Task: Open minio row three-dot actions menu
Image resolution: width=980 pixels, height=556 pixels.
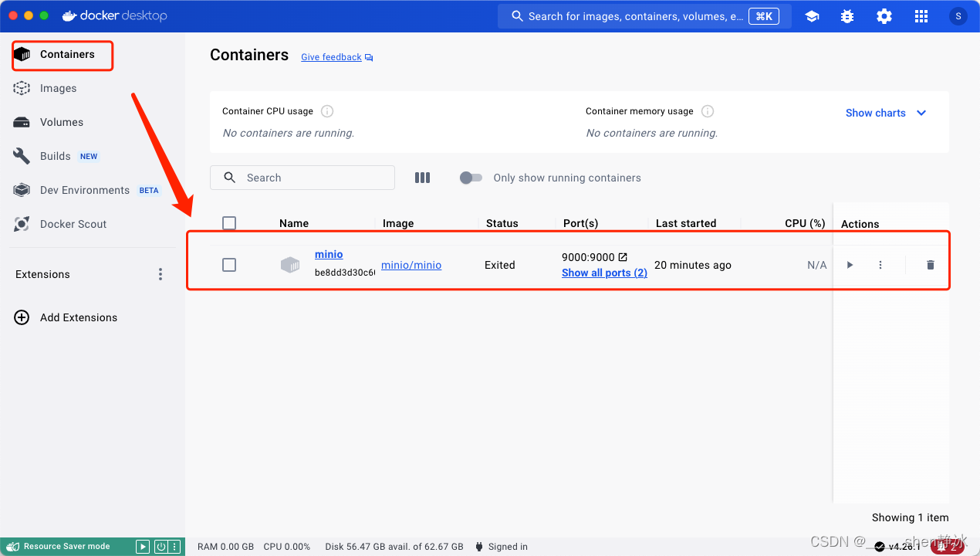Action: (880, 265)
